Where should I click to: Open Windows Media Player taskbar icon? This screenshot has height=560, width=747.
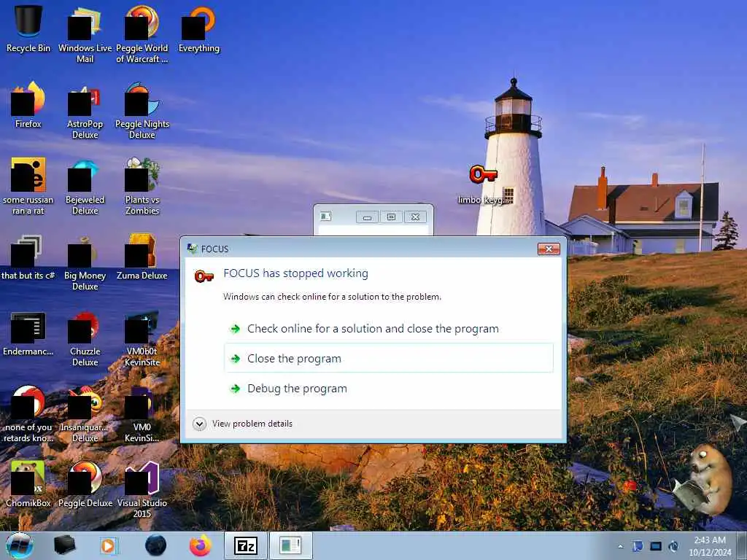tap(109, 545)
